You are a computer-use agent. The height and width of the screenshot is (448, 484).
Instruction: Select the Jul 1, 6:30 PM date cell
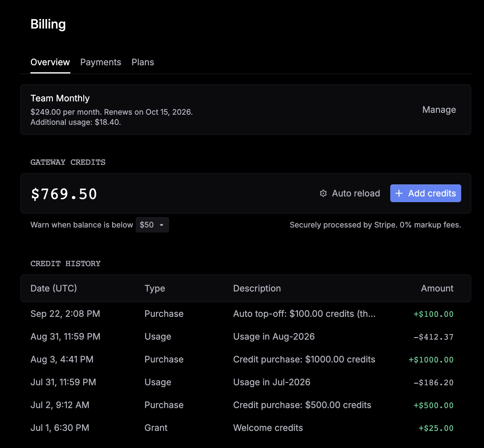point(60,428)
